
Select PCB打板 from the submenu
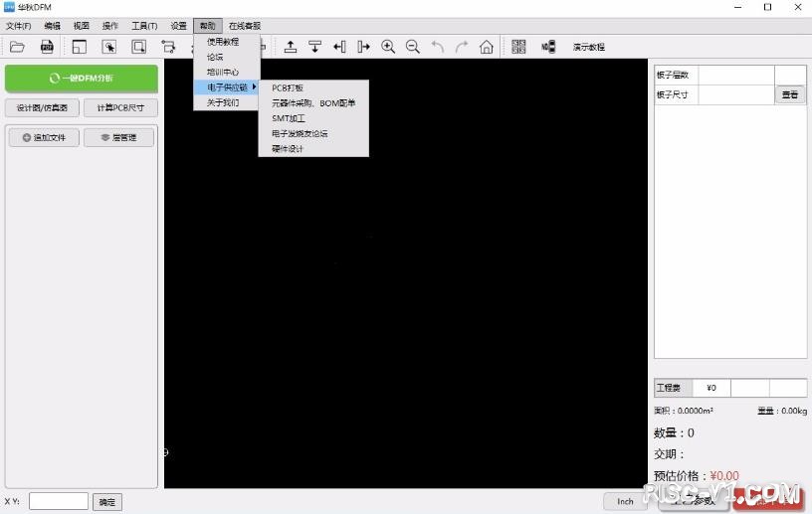(x=288, y=87)
